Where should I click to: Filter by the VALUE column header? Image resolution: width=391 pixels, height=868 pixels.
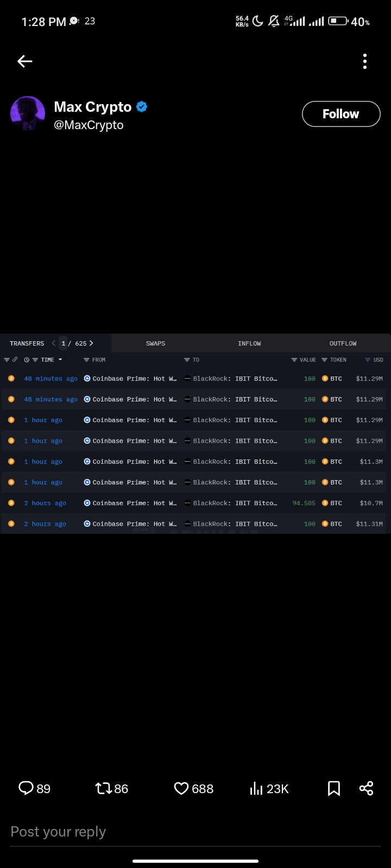(304, 360)
